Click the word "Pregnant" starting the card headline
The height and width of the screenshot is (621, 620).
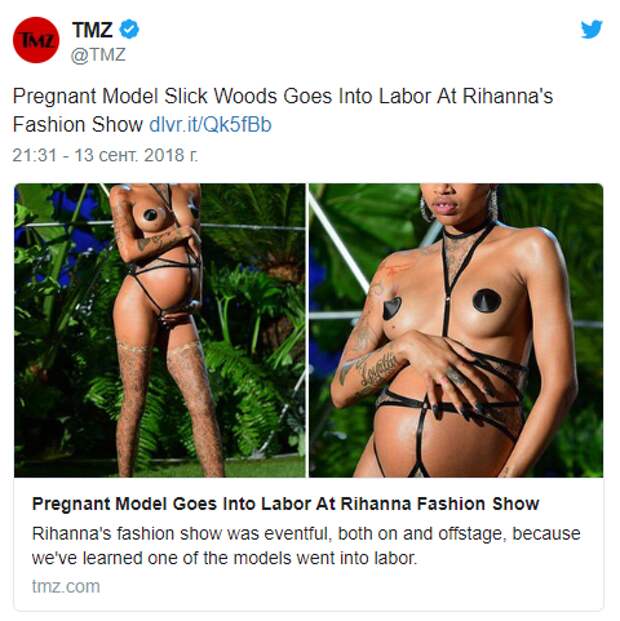71,504
